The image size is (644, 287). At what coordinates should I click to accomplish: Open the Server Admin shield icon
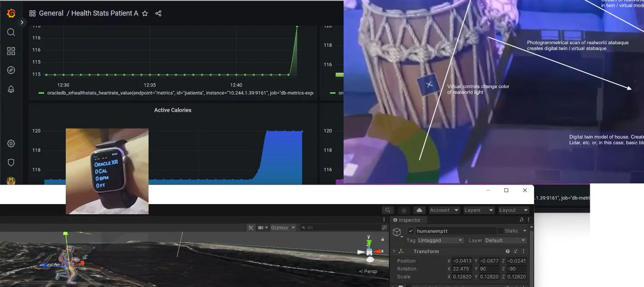[11, 163]
